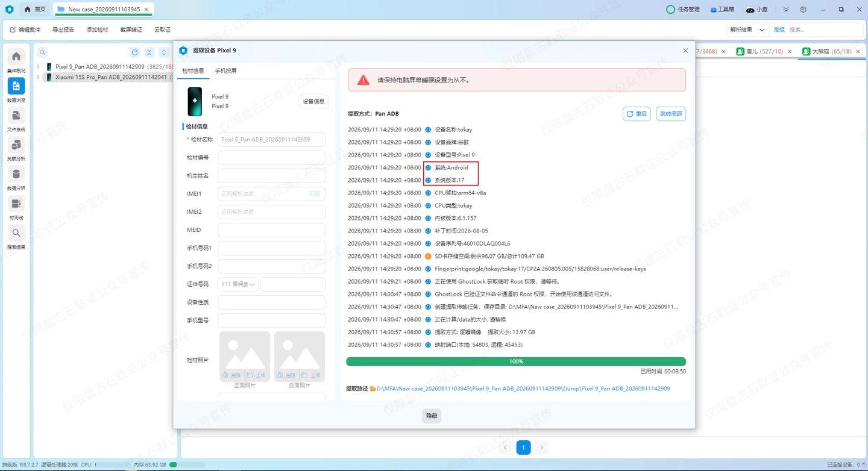Click the 设备信息 button

tap(313, 101)
